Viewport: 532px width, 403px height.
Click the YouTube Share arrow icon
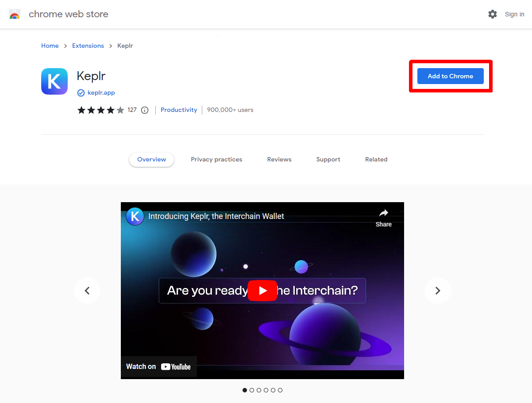(383, 213)
